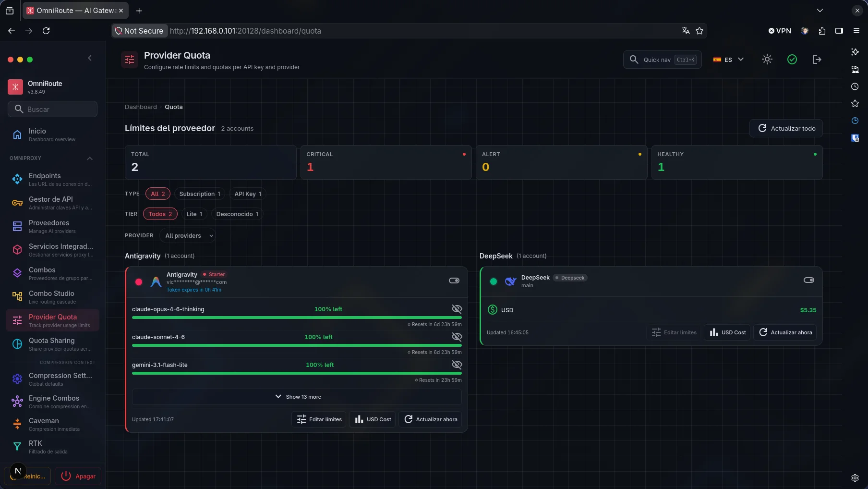The image size is (868, 489).
Task: Click Actualizar ahora on DeepSeek card
Action: click(x=785, y=332)
